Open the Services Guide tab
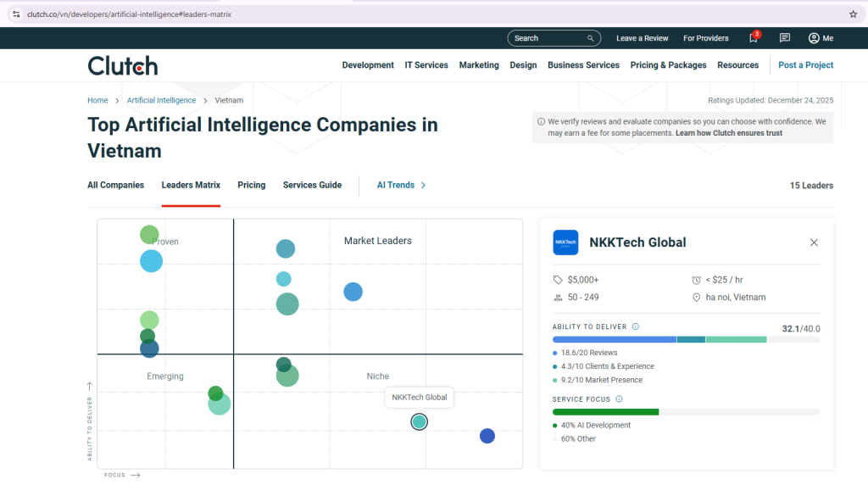This screenshot has height=485, width=868. coord(312,185)
